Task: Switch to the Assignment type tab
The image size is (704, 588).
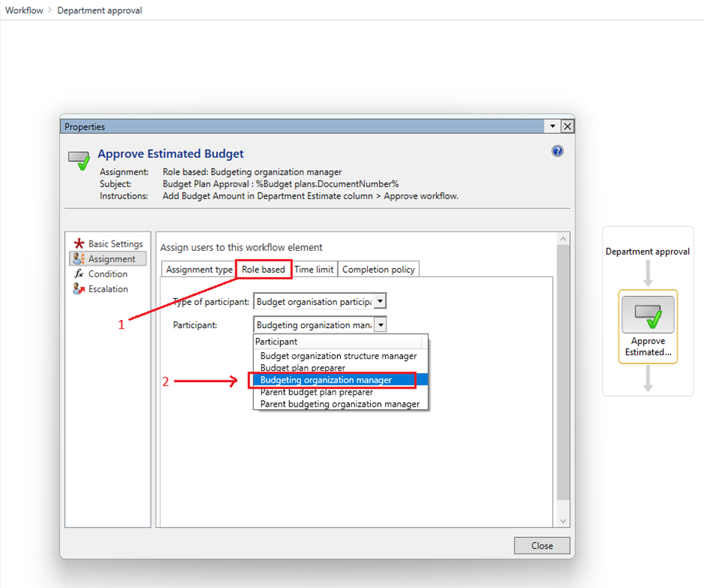Action: coord(199,270)
